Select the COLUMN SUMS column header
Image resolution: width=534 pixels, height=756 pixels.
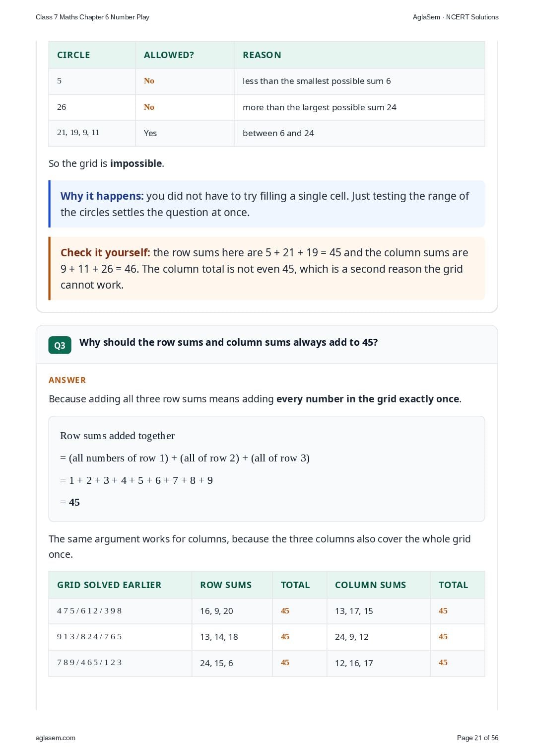[370, 585]
